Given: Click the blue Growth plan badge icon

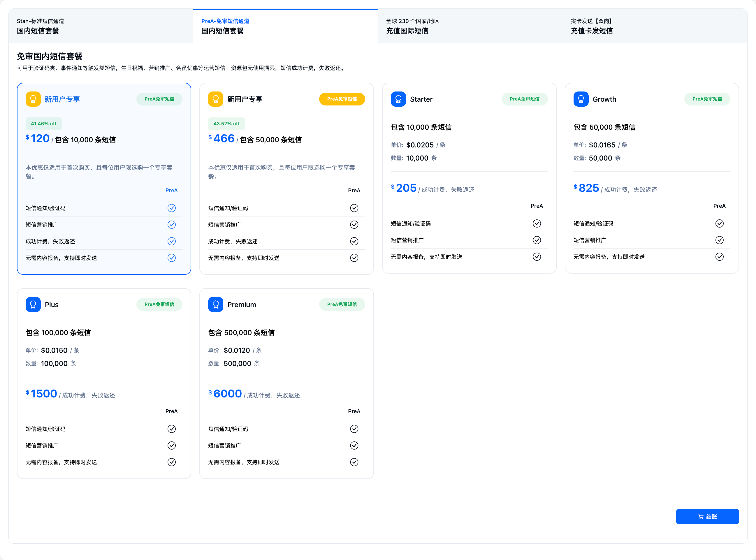Looking at the screenshot, I should (x=581, y=99).
